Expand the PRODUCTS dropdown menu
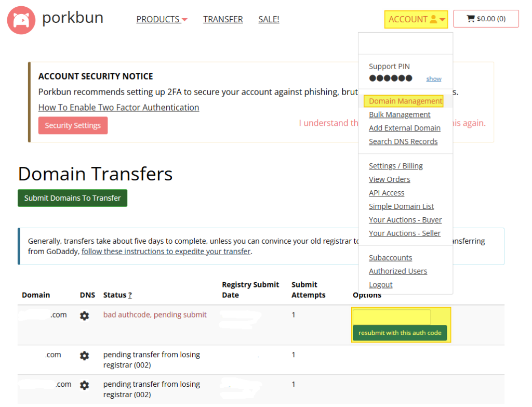Screen dimensions: 532x407 162,20
